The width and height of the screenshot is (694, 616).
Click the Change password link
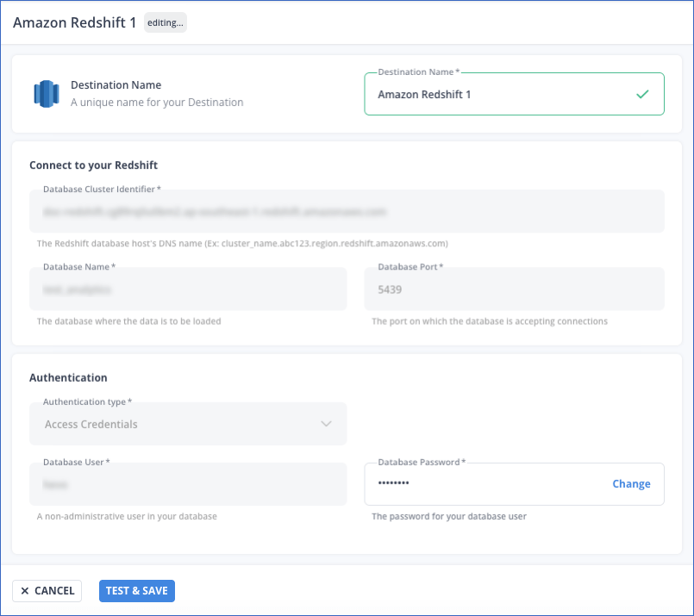point(631,484)
